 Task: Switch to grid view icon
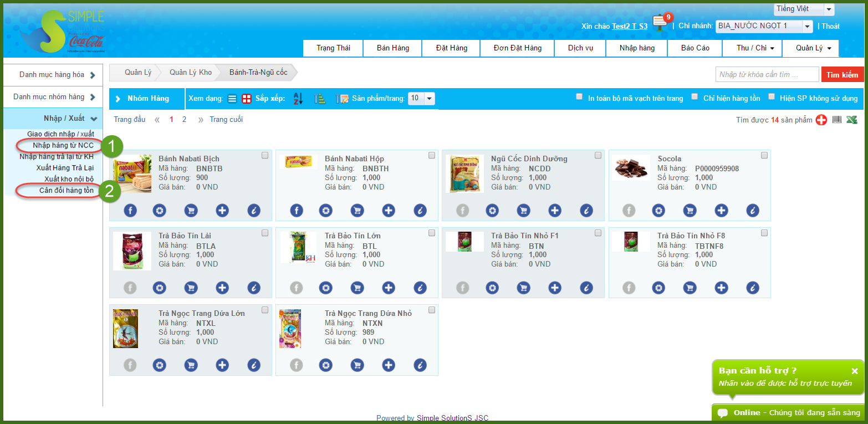(x=247, y=99)
